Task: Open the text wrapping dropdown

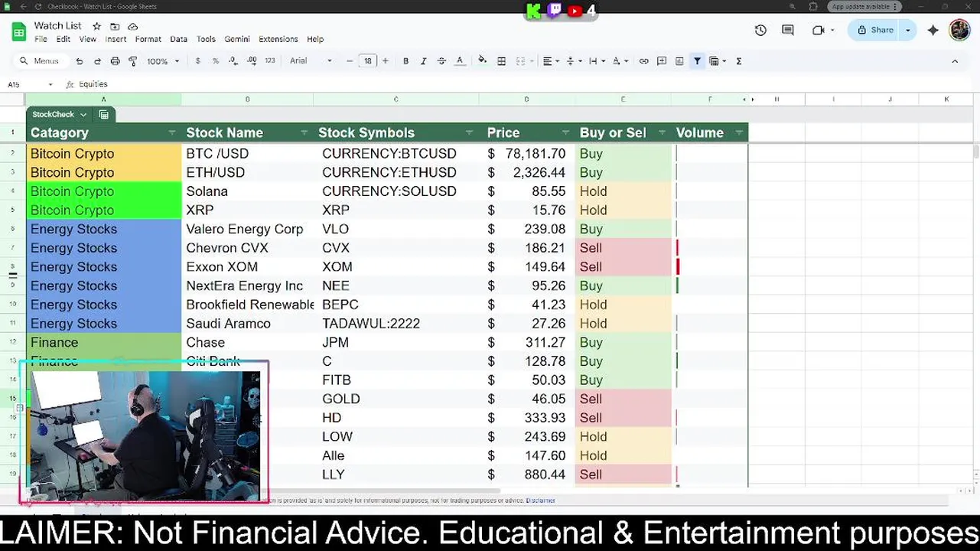Action: (596, 61)
